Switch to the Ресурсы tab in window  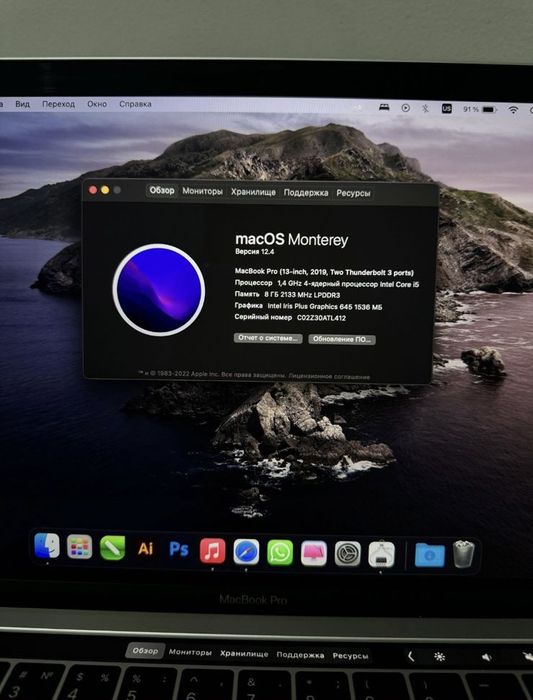[x=353, y=193]
